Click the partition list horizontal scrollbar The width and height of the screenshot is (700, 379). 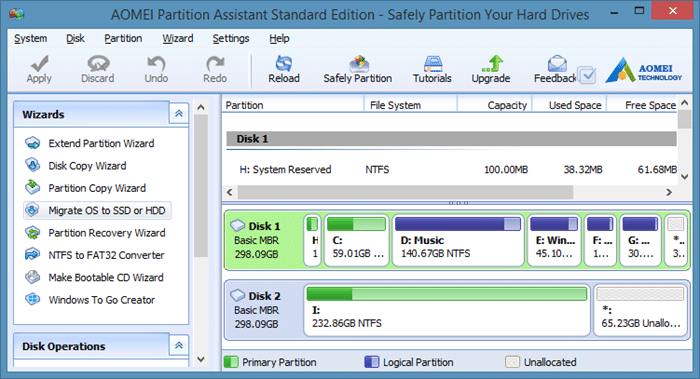pyautogui.click(x=405, y=192)
